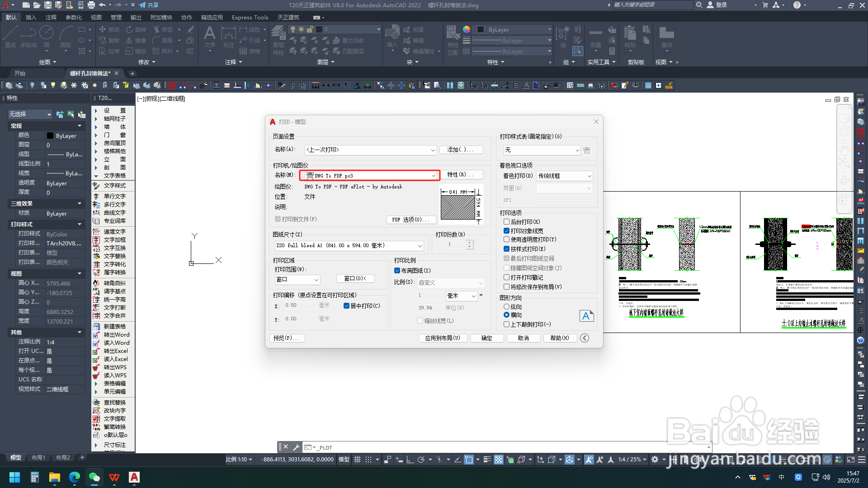This screenshot has width=868, height=488.
Task: Click the Insert block (插入) icon
Action: point(392,36)
